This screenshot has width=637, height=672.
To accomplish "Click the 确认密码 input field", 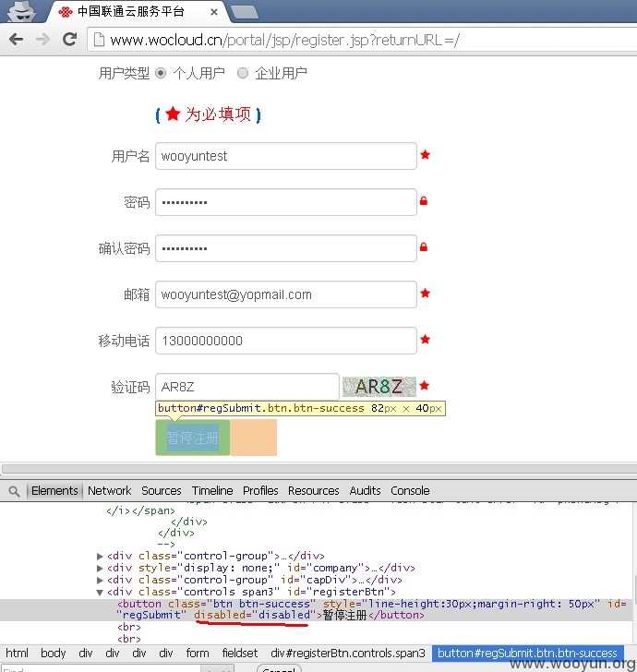I will pyautogui.click(x=286, y=248).
